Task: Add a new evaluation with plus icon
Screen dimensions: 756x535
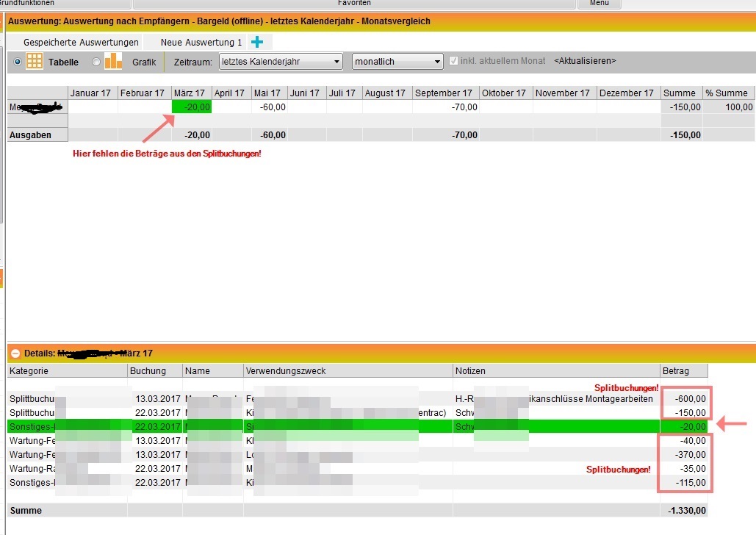Action: coord(257,42)
